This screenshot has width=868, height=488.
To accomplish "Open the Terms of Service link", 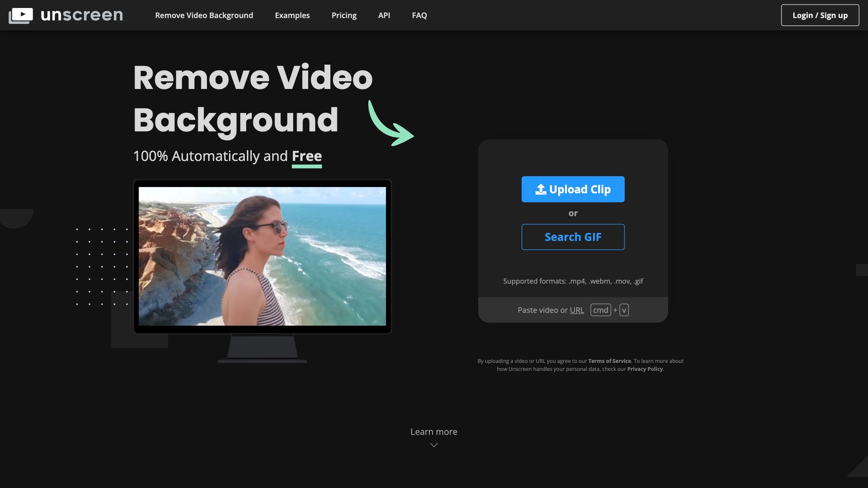I will (x=609, y=361).
